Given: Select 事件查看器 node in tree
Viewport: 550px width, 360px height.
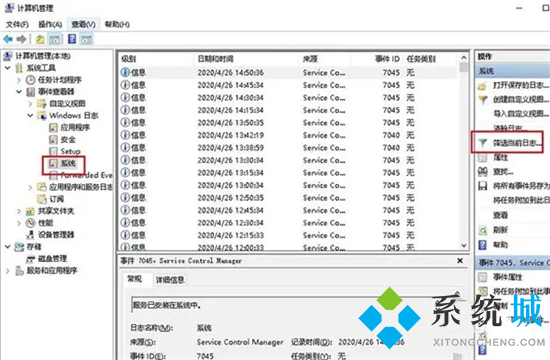Looking at the screenshot, I should [56, 92].
